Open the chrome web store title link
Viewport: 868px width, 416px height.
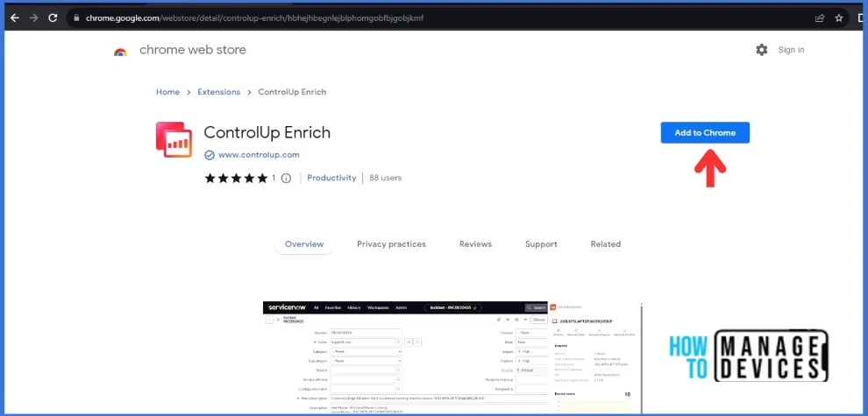click(x=193, y=50)
